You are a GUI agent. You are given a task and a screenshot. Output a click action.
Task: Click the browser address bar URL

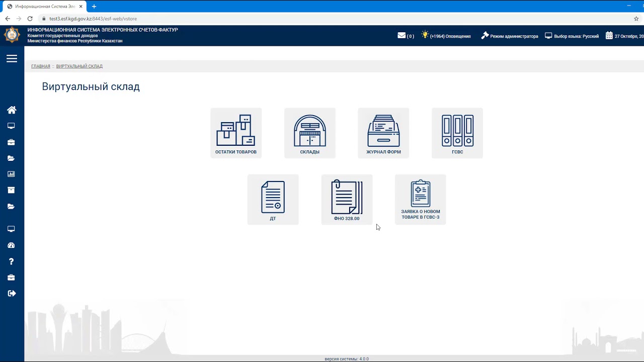[x=93, y=19]
